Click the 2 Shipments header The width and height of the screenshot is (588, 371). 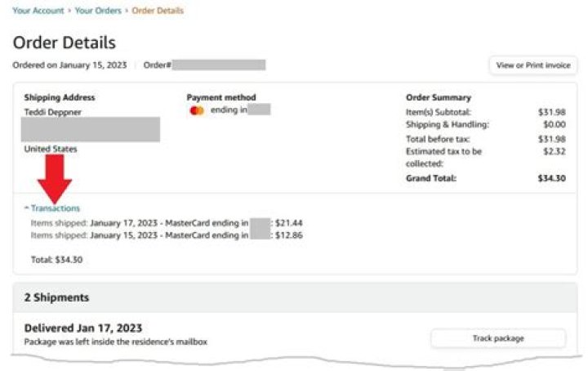click(x=56, y=297)
